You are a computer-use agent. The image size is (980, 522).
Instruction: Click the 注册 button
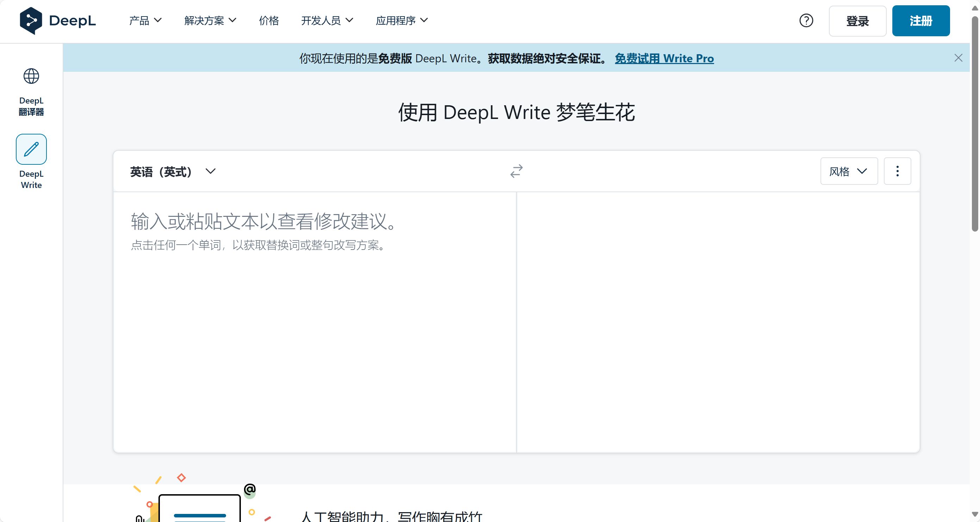(920, 21)
